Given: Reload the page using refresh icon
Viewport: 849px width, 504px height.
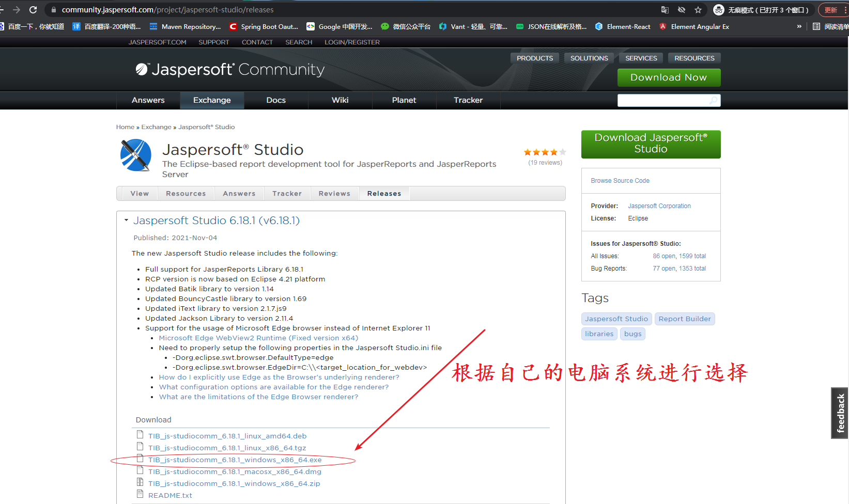Looking at the screenshot, I should tap(33, 9).
